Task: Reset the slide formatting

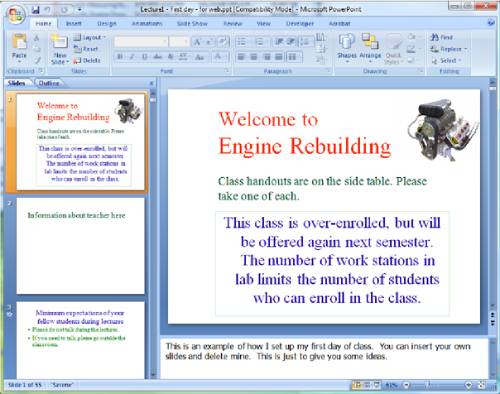Action: point(86,49)
